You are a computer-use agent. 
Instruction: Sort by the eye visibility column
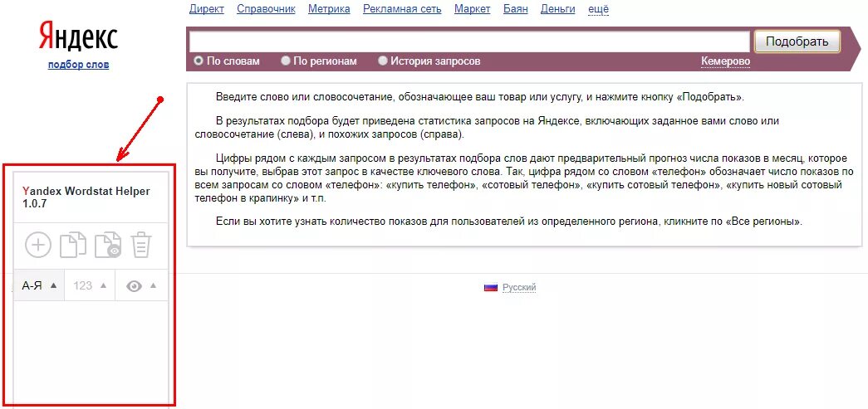tap(142, 285)
